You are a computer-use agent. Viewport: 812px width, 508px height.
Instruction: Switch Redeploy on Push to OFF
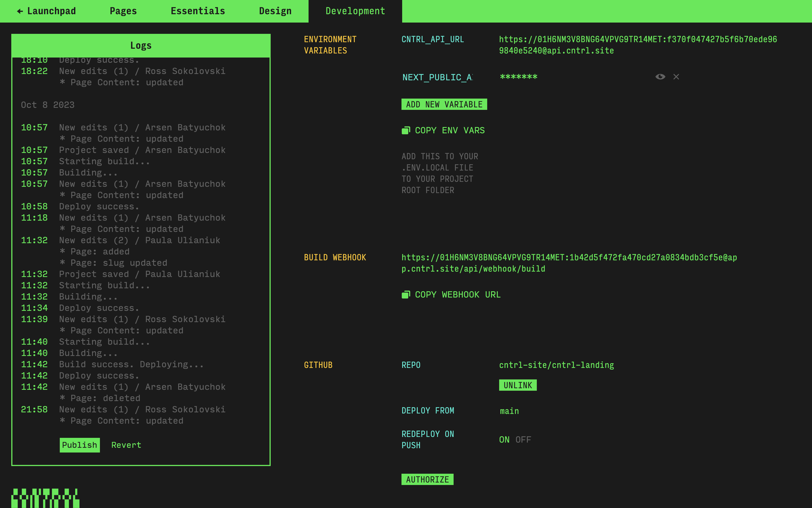coord(523,439)
